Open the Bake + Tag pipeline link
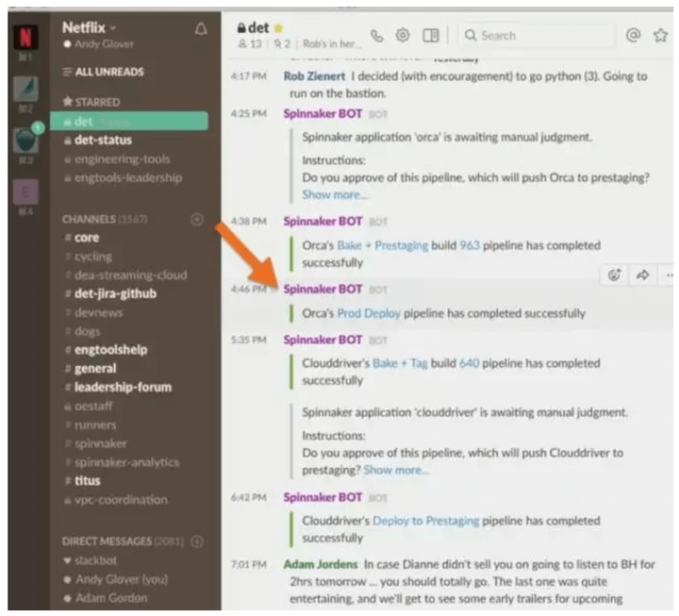 click(400, 363)
